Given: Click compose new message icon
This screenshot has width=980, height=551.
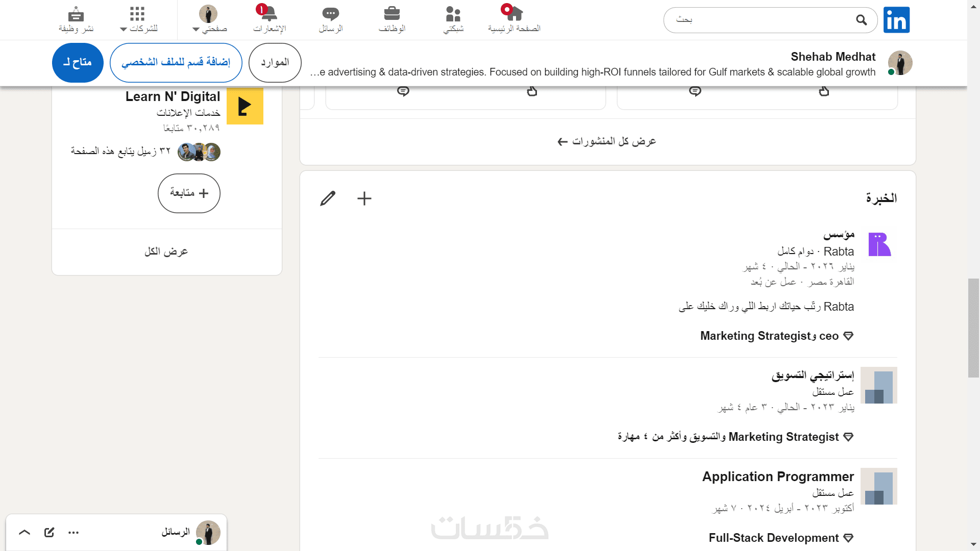Looking at the screenshot, I should pos(49,533).
